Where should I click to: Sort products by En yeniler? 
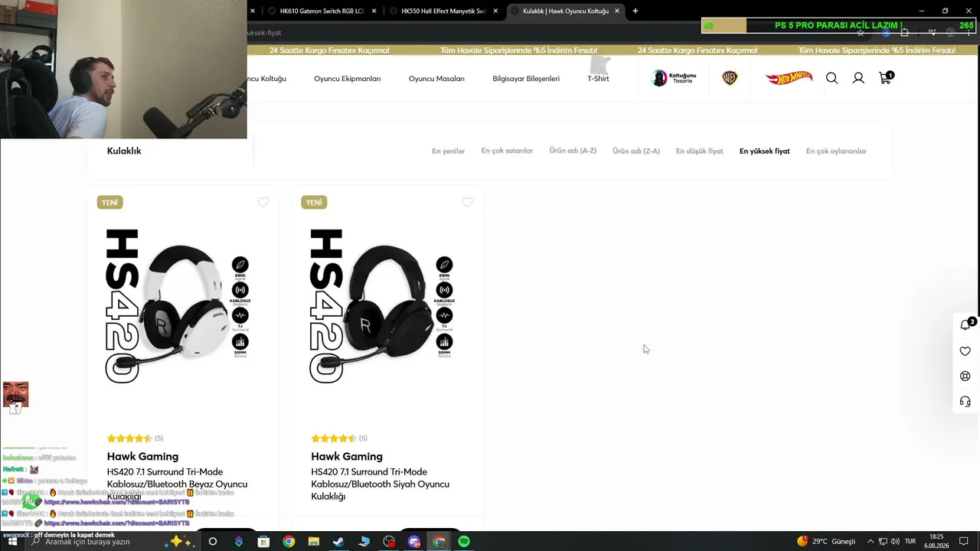tap(448, 152)
